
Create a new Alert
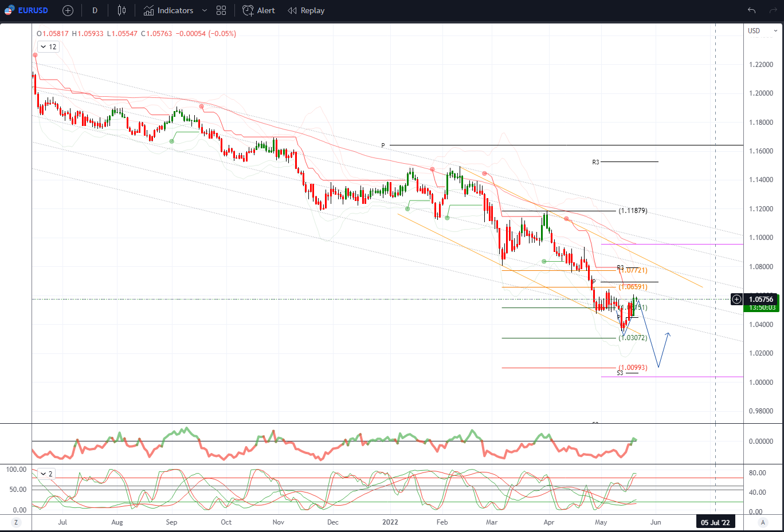pyautogui.click(x=259, y=10)
